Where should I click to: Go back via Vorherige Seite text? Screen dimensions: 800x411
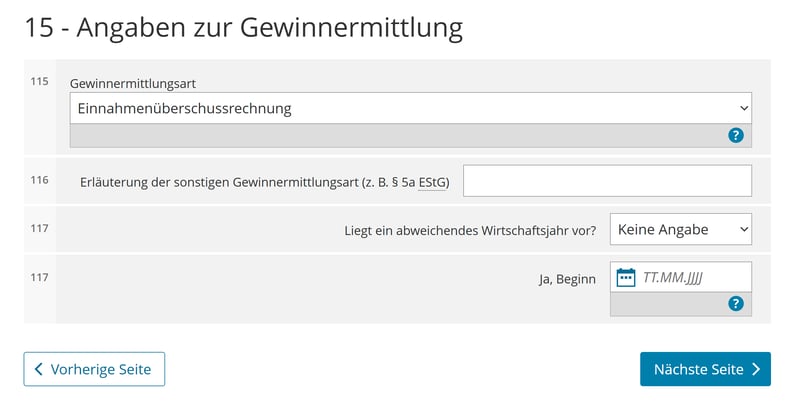(100, 369)
